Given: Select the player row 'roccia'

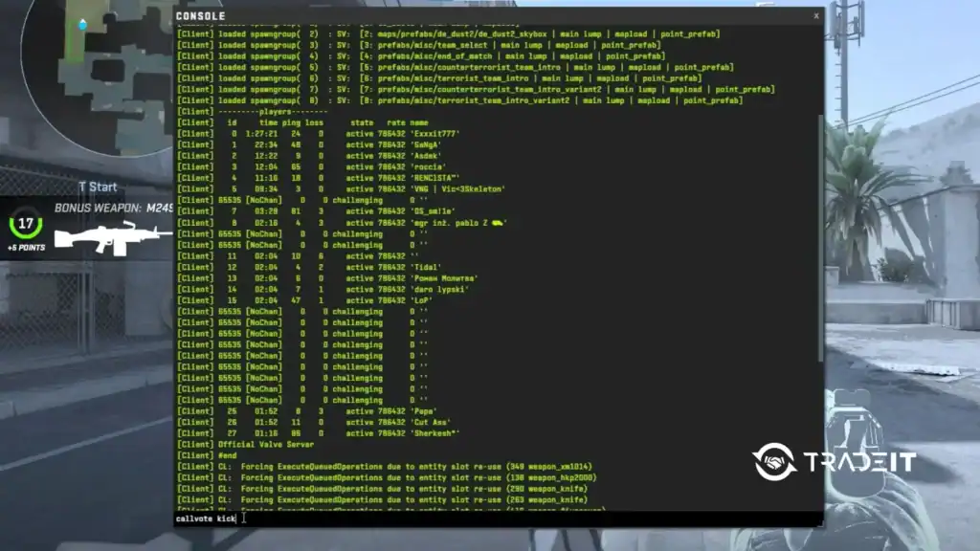Looking at the screenshot, I should coord(311,167).
